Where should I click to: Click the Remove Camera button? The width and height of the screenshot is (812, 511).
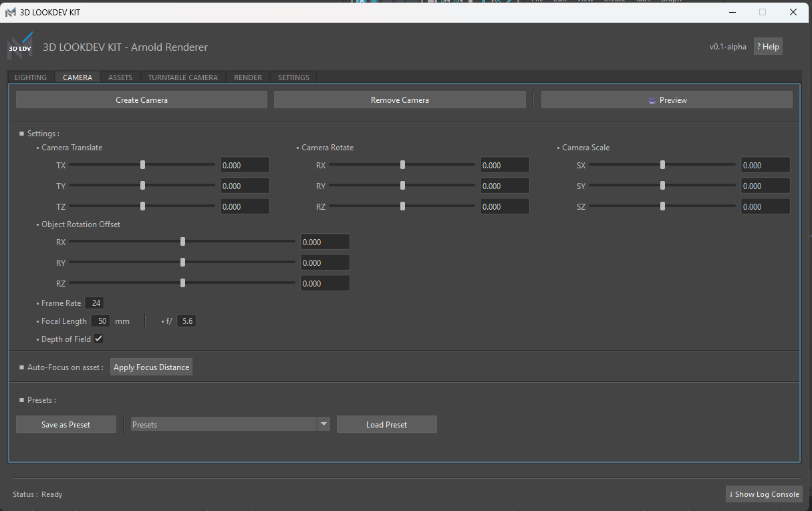coord(400,100)
